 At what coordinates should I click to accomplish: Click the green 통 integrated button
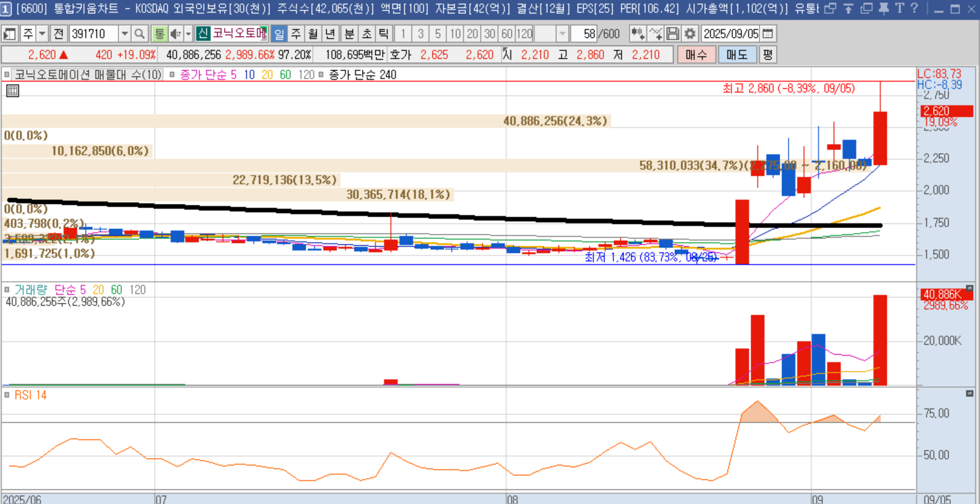[x=159, y=34]
